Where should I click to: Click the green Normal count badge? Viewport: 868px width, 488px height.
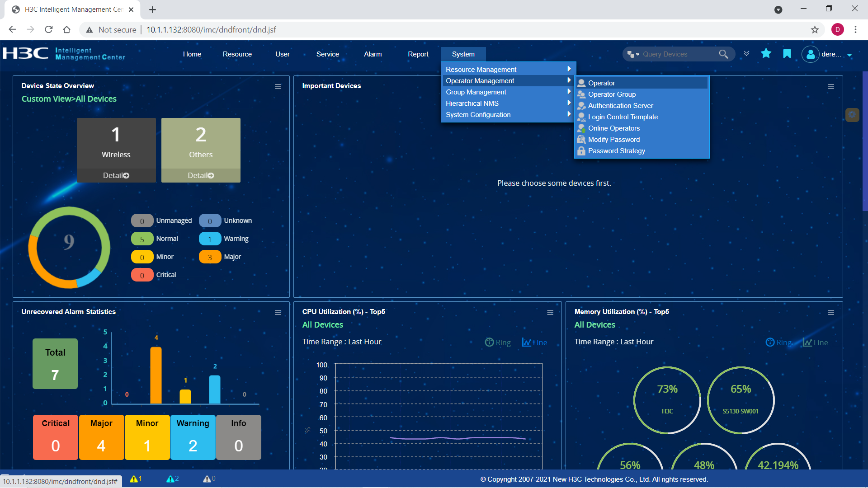[x=142, y=239]
